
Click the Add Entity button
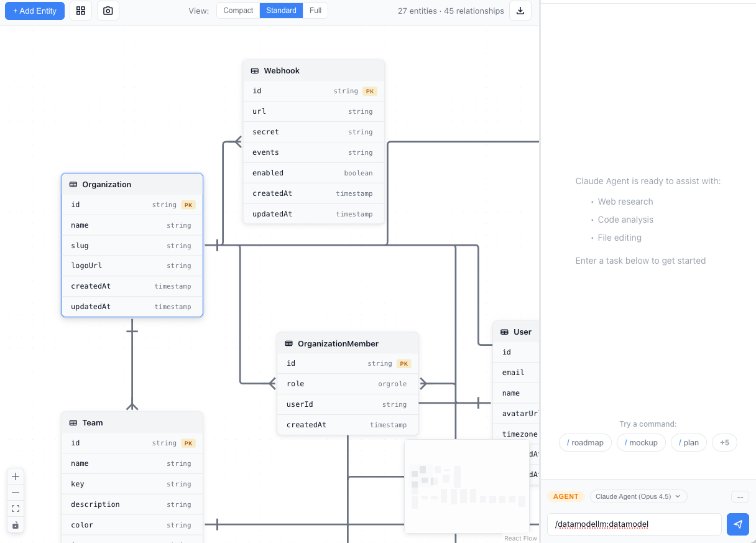(x=35, y=11)
